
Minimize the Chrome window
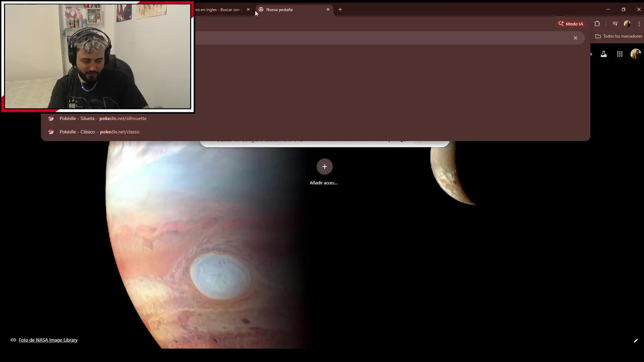608,10
